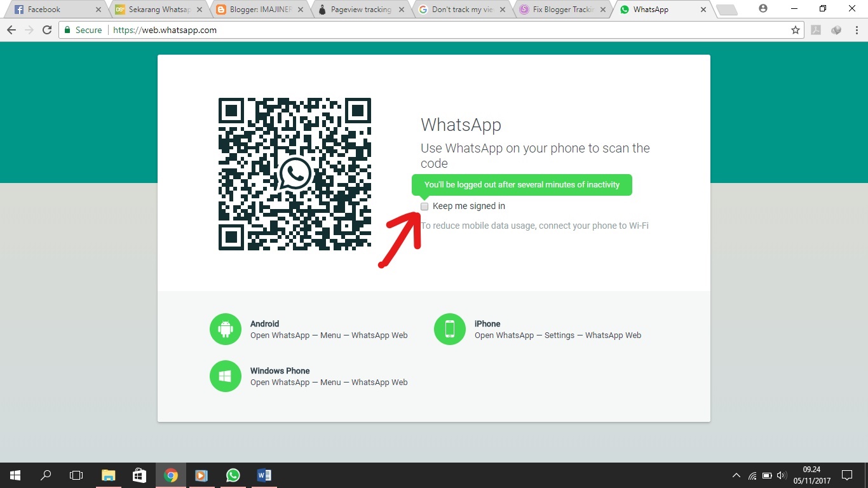Open Microsoft Word from taskbar
Screen dimensions: 868x488
point(264,475)
